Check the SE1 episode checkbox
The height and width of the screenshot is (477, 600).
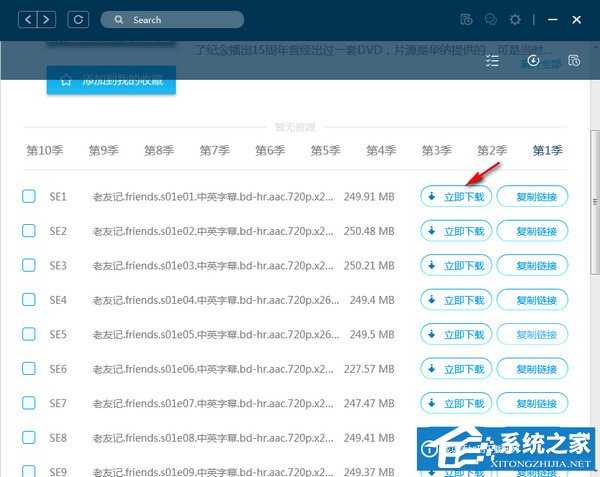[x=29, y=197]
